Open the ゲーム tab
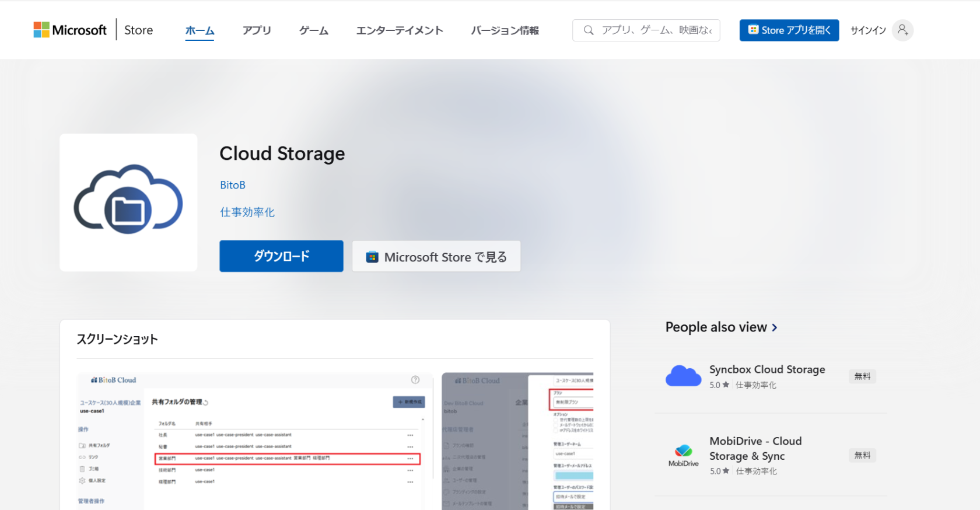 point(314,30)
